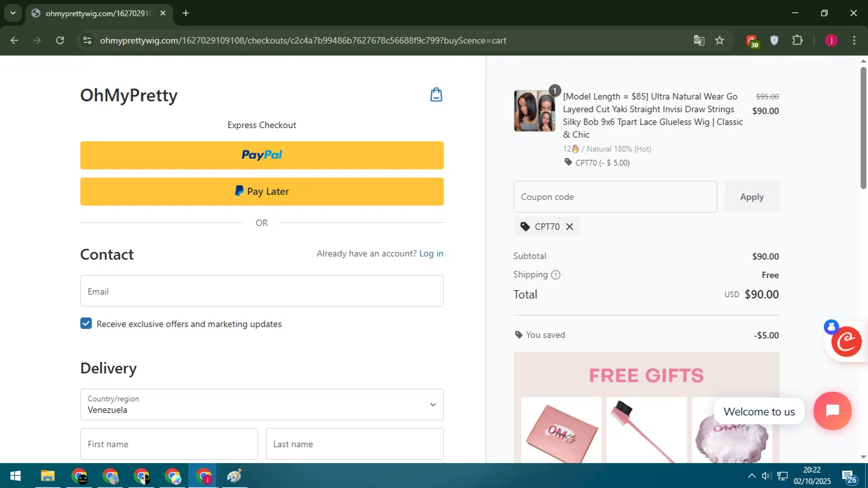Focus the Coupon code field
Image resolution: width=868 pixels, height=488 pixels.
tap(615, 197)
